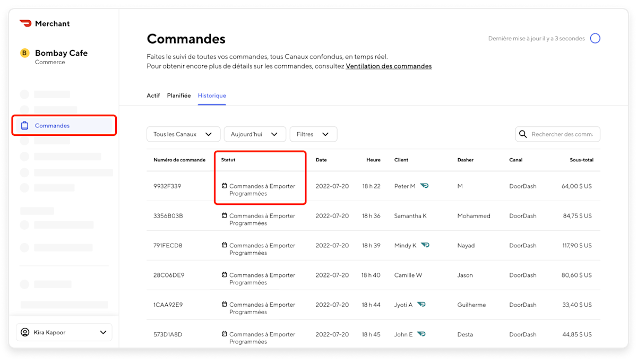The height and width of the screenshot is (364, 637).
Task: Click Dasher name Mohammed
Action: pyautogui.click(x=474, y=216)
